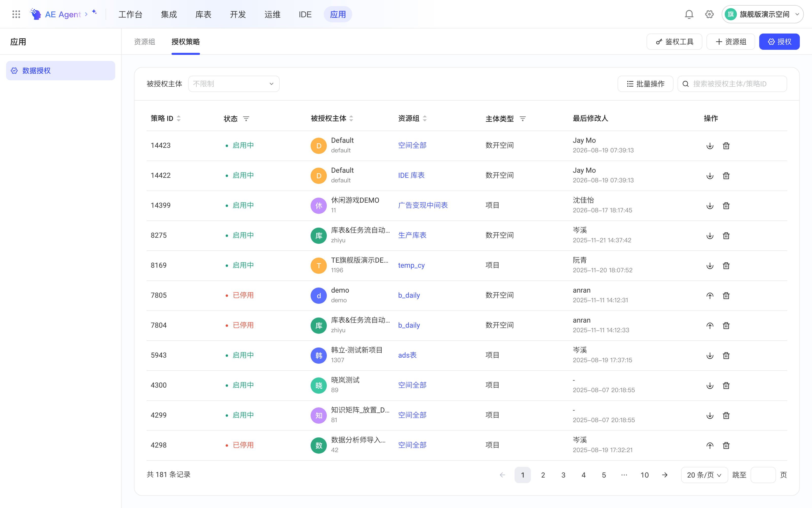Delete policy 7804 trash icon
The image size is (812, 508).
coord(726,326)
